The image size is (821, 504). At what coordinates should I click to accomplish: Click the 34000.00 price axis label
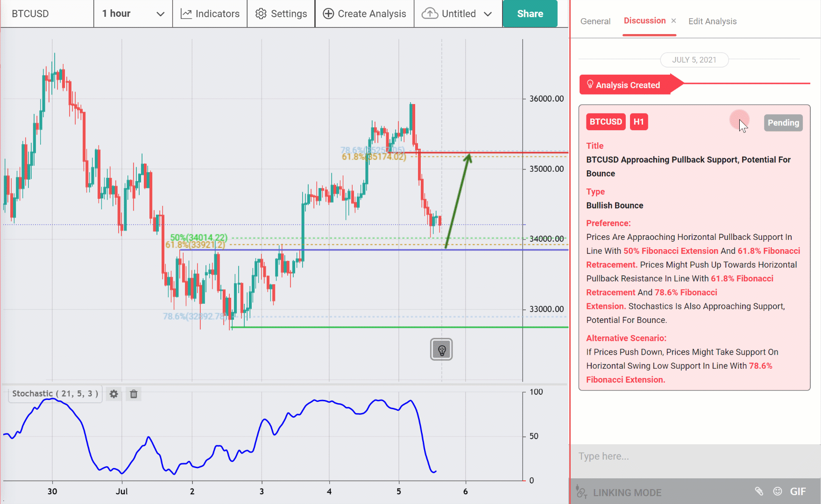click(546, 238)
